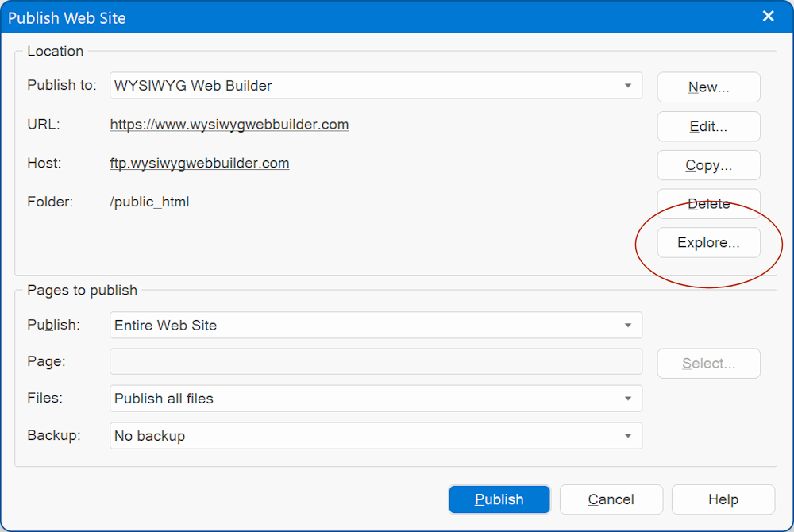Open the Publish to dropdown
Screen dimensions: 794x532
tap(376, 86)
